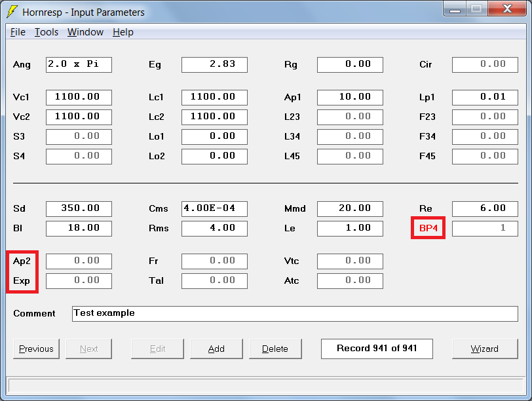The width and height of the screenshot is (532, 401).
Task: Open the Tools menu
Action: (47, 32)
